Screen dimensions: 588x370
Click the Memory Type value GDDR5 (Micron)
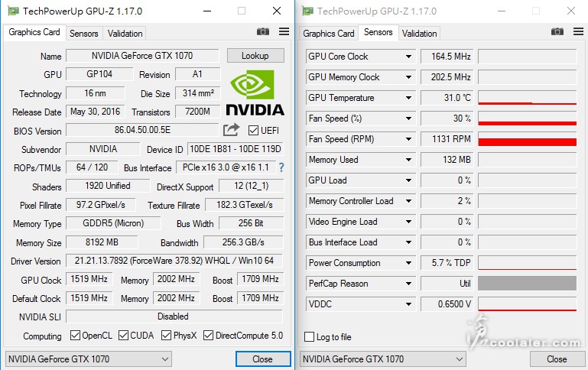click(x=113, y=223)
